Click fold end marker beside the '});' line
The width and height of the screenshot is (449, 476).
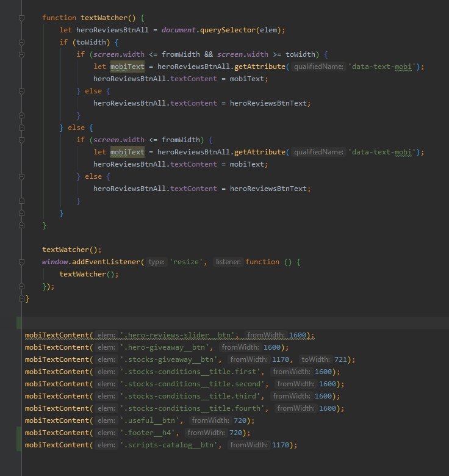pyautogui.click(x=21, y=287)
